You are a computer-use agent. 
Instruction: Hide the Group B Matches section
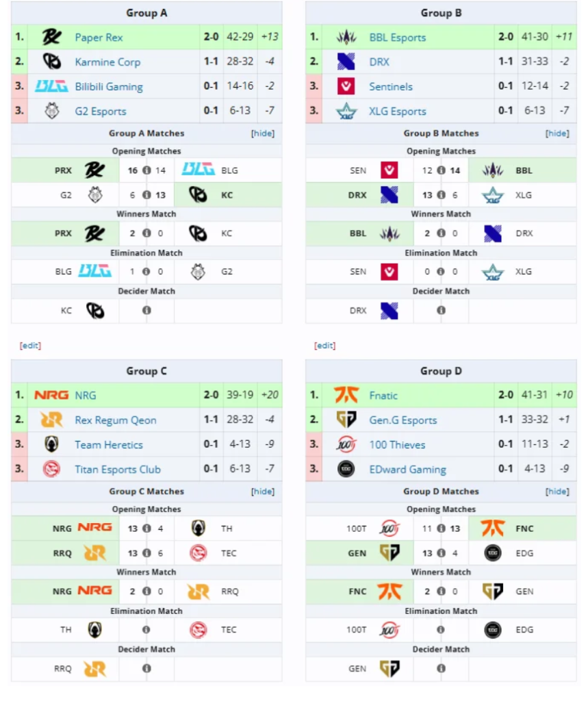tap(557, 133)
